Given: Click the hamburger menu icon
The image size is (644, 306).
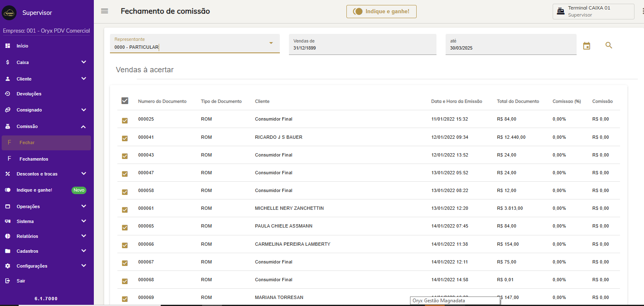Looking at the screenshot, I should [x=105, y=11].
